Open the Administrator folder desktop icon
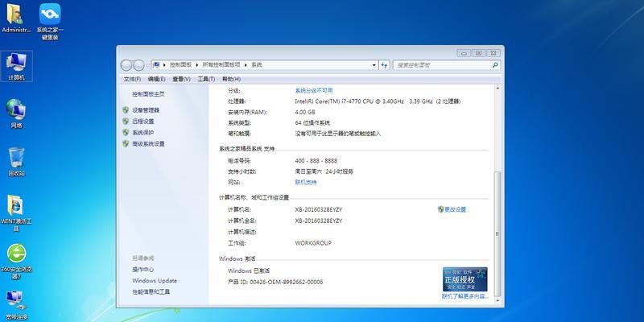Screen dimensions: 644x322 [15, 18]
